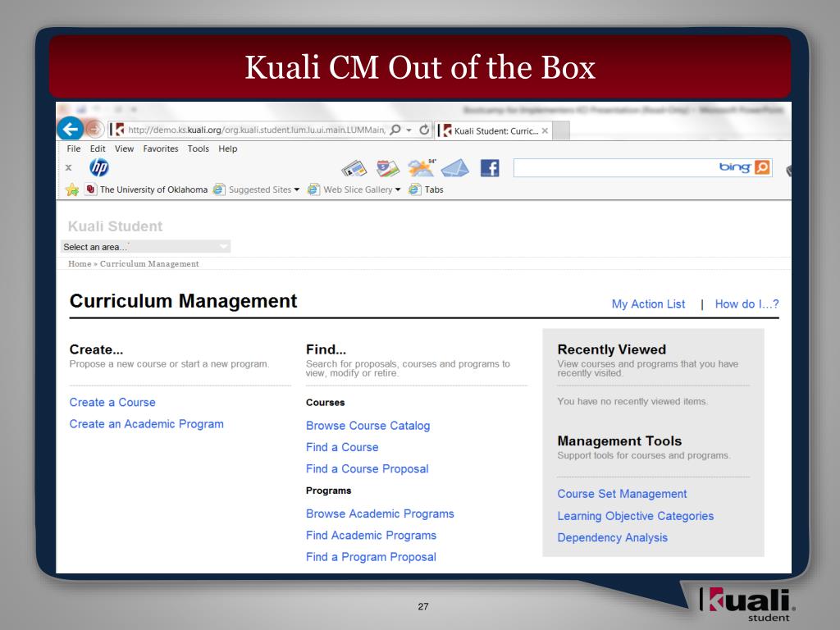Open Browse Academic Programs link

(x=381, y=514)
